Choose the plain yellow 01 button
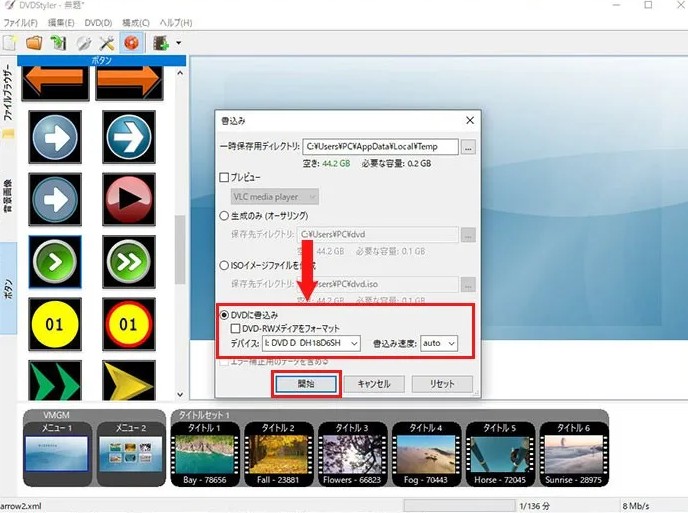The image size is (688, 513). (55, 324)
